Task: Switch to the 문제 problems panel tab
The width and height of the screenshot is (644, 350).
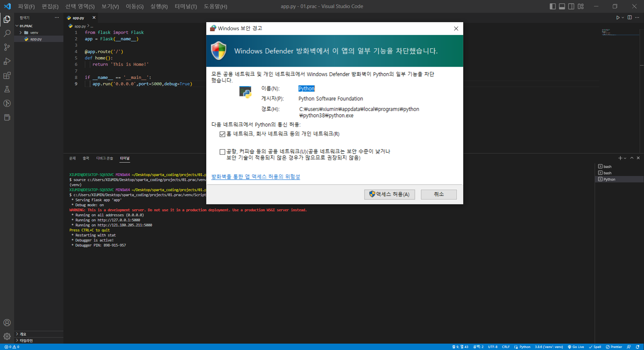Action: pyautogui.click(x=72, y=158)
